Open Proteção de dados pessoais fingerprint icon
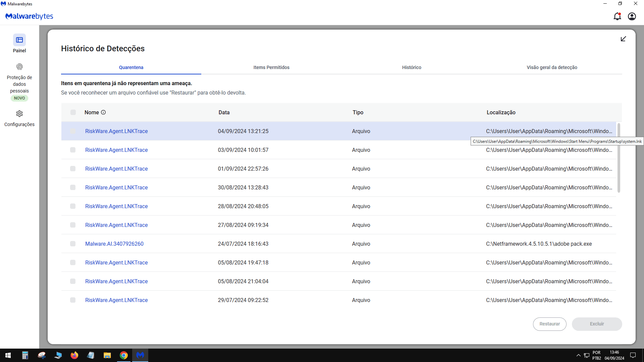The height and width of the screenshot is (362, 644). pos(19,67)
